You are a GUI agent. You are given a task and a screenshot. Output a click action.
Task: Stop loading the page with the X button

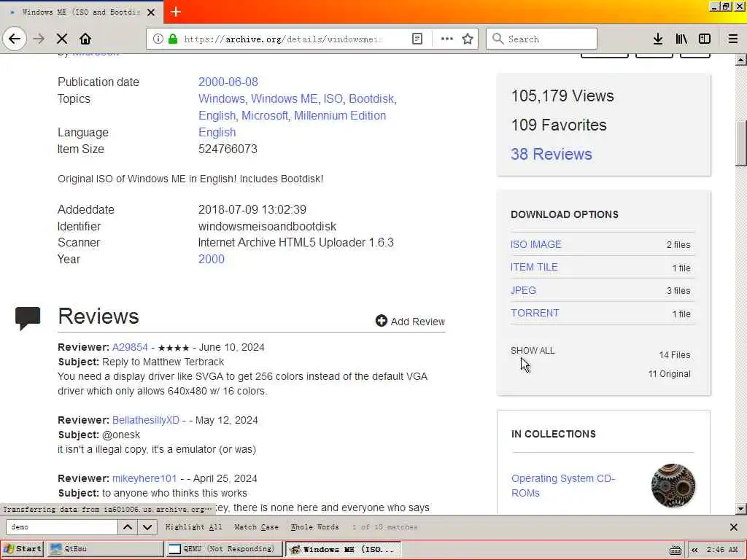click(62, 39)
